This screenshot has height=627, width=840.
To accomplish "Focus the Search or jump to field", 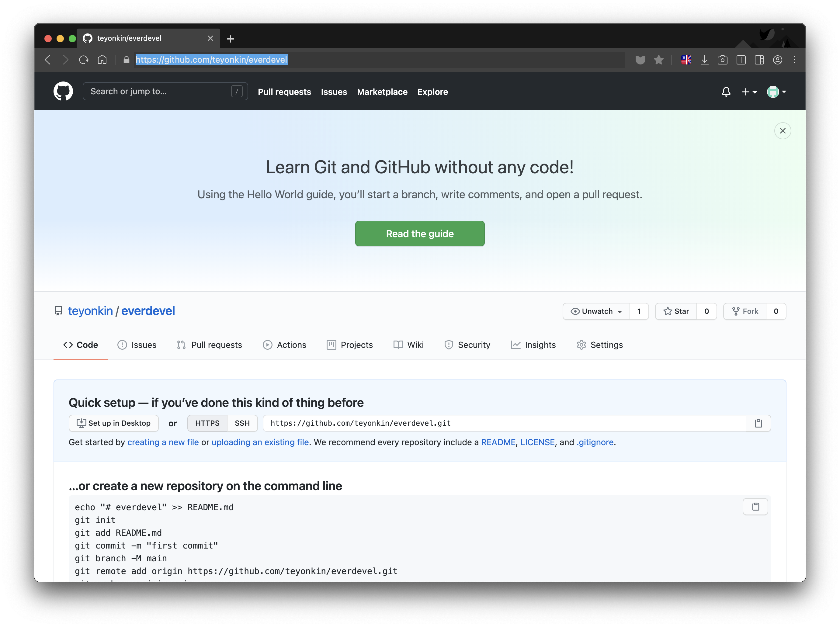I will pos(165,92).
